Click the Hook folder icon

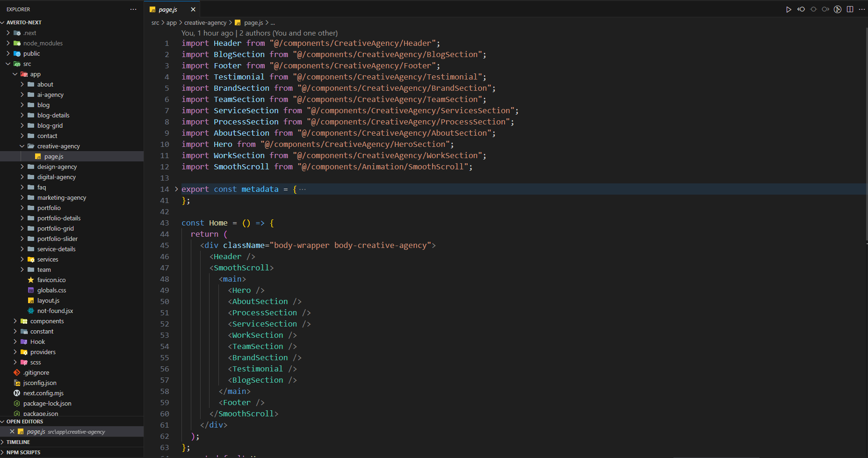pos(24,342)
